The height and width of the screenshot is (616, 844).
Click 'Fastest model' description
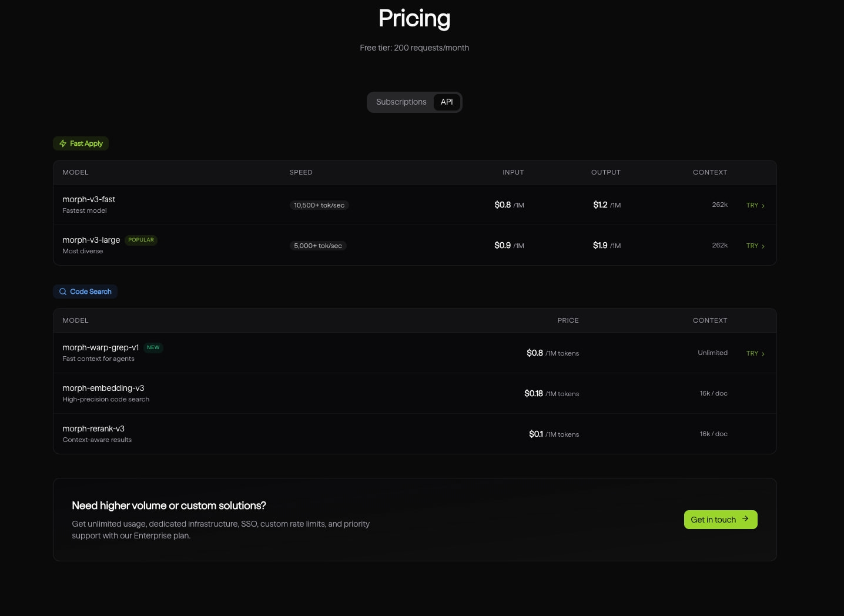[85, 210]
